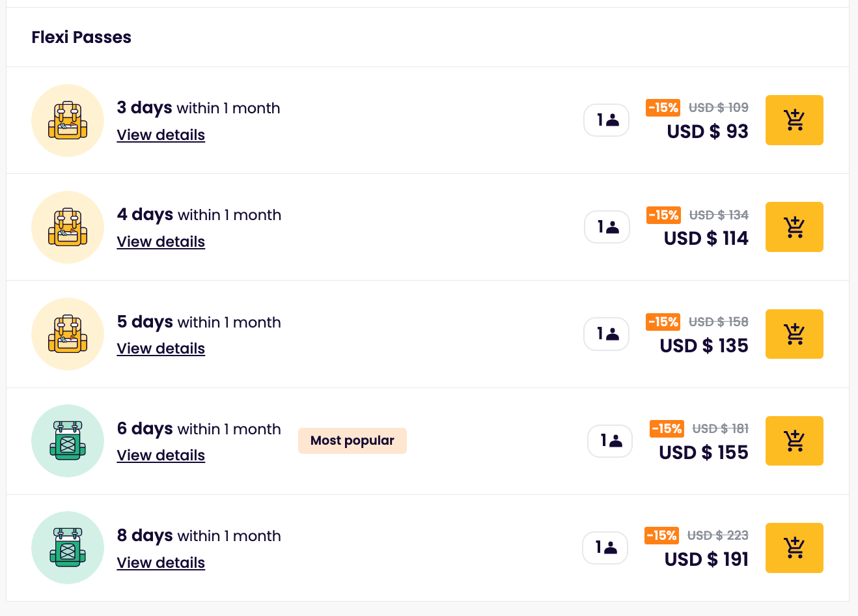View details of 8 days pass

click(161, 563)
